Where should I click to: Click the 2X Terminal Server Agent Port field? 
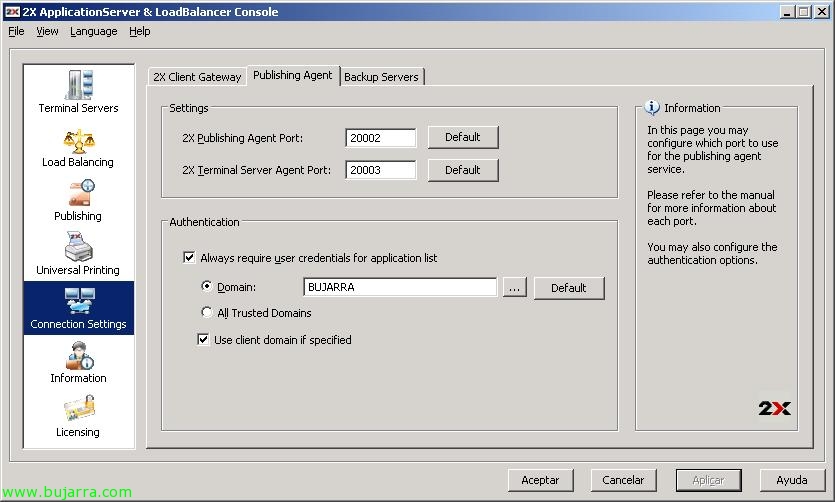[380, 170]
